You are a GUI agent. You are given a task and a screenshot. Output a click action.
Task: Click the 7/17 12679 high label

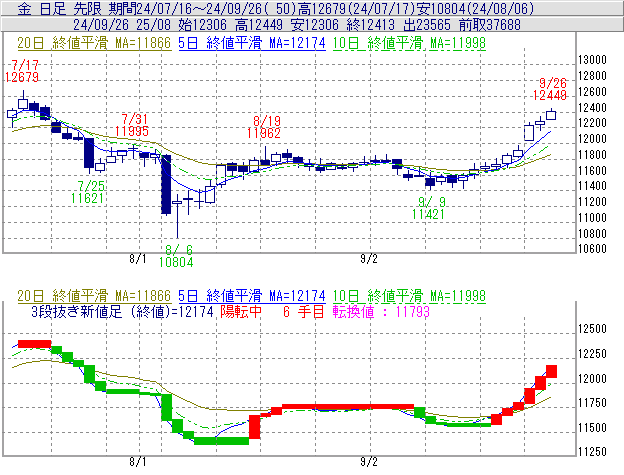22,71
